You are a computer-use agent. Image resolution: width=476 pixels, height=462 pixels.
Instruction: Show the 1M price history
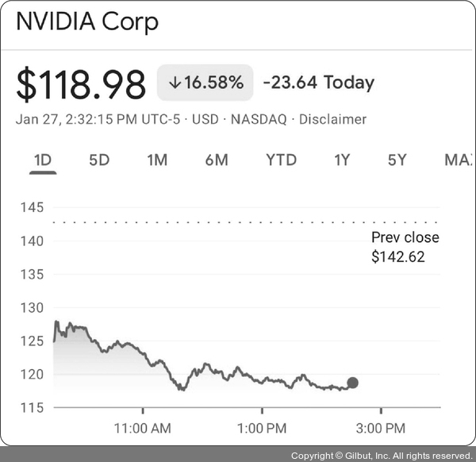coord(157,160)
